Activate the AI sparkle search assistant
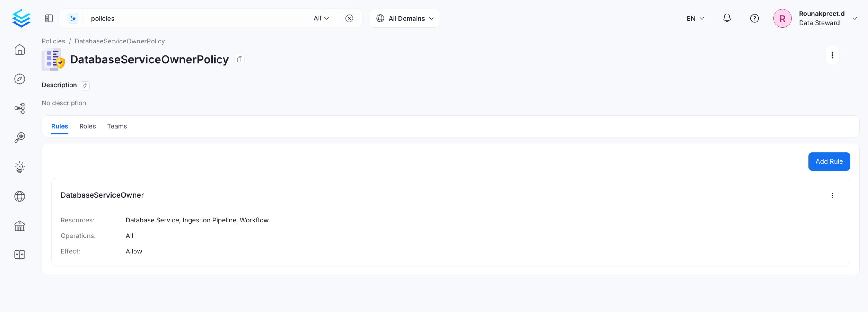The width and height of the screenshot is (868, 312). 73,18
